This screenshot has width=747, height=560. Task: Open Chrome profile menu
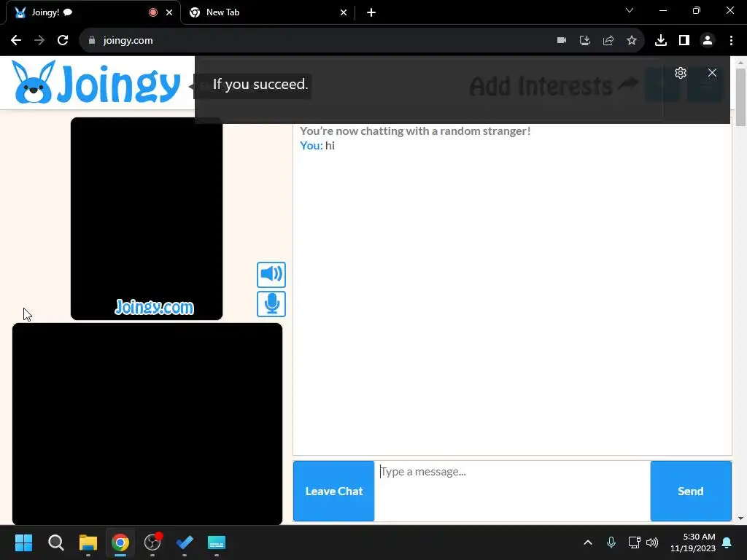pyautogui.click(x=708, y=41)
